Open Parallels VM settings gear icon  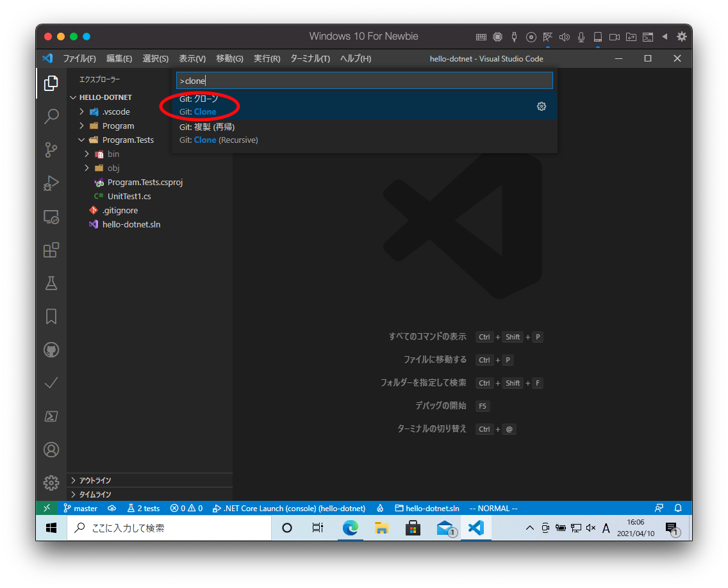682,37
